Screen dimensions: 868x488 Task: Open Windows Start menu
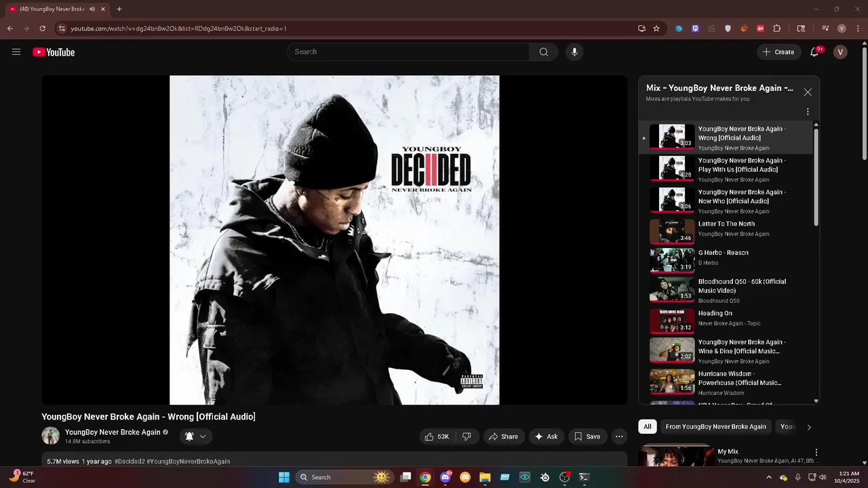pyautogui.click(x=284, y=477)
